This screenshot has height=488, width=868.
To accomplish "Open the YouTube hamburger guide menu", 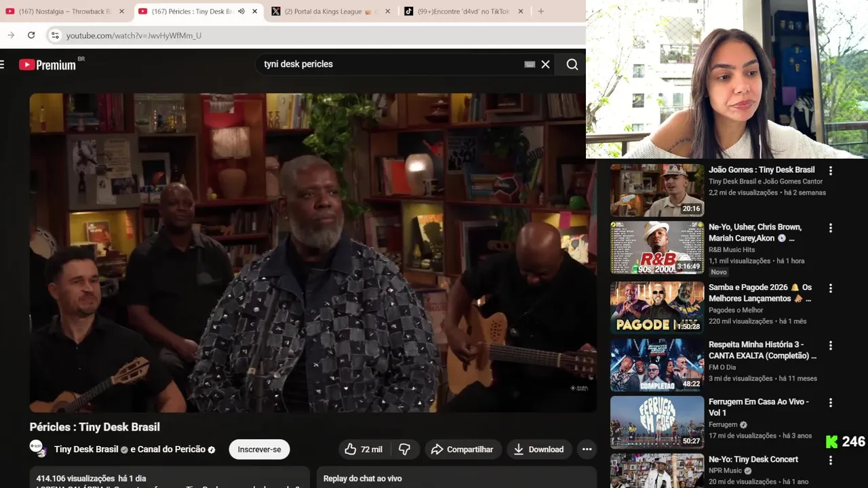I will pos(2,64).
